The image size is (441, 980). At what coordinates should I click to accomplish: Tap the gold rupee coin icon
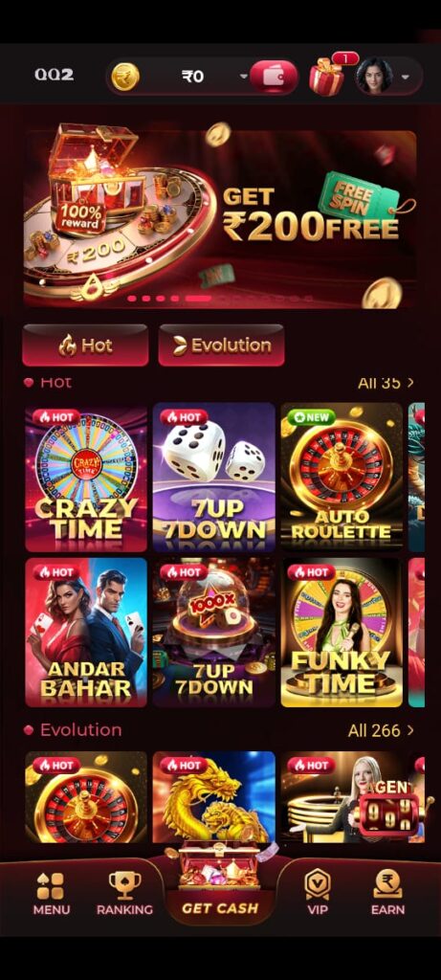125,77
